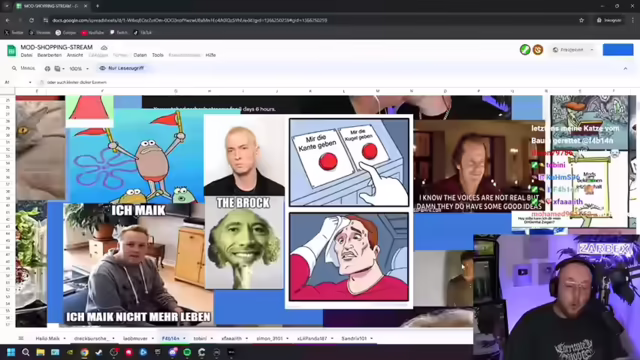Open the Ansicht menu
The width and height of the screenshot is (640, 360).
[x=75, y=55]
